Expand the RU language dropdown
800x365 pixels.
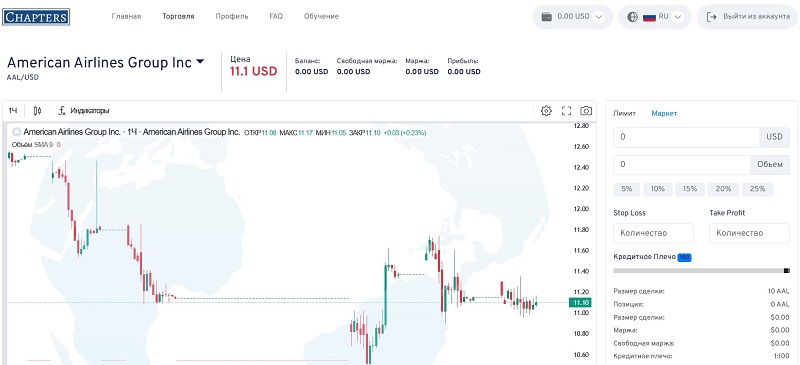[x=678, y=17]
